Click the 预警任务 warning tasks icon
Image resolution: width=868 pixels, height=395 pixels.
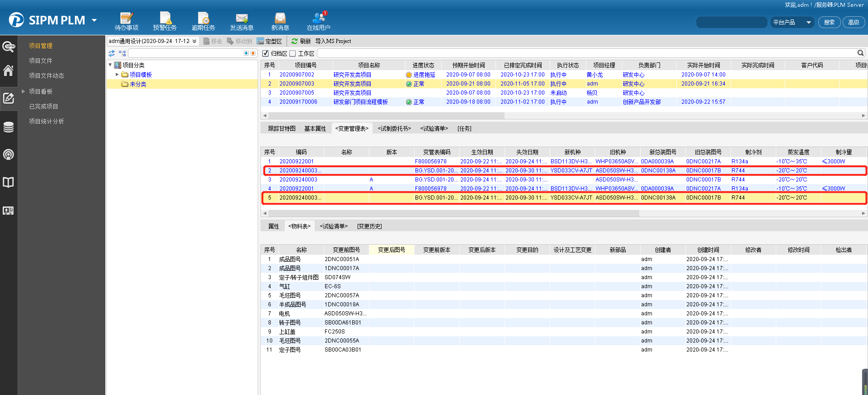pyautogui.click(x=165, y=21)
